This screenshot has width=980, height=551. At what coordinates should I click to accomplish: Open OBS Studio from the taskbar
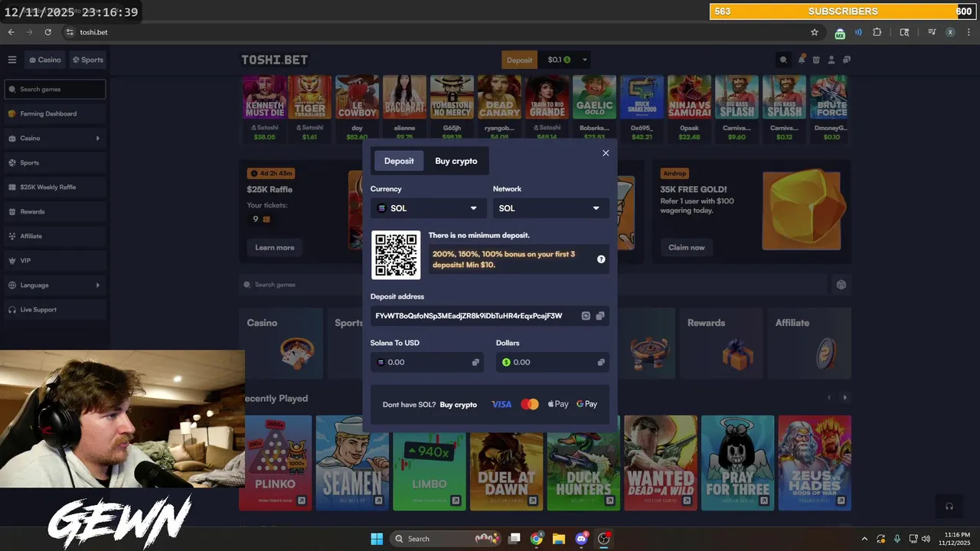coord(603,539)
